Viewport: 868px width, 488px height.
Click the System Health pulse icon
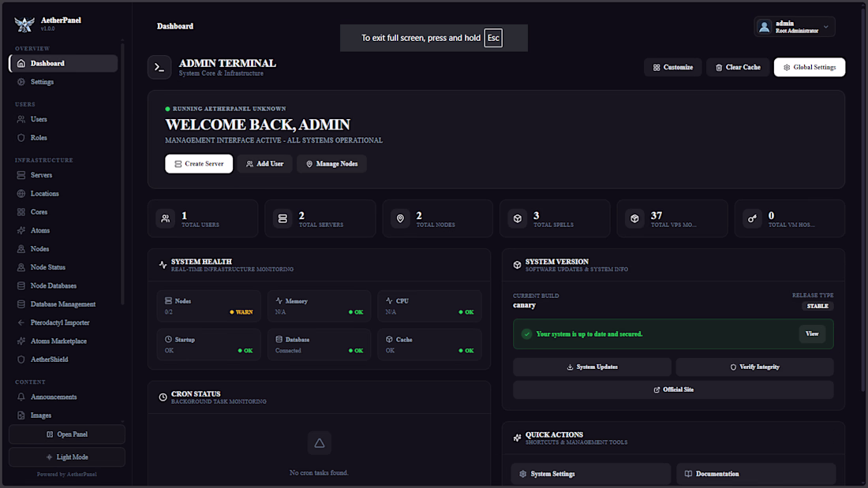(x=163, y=265)
